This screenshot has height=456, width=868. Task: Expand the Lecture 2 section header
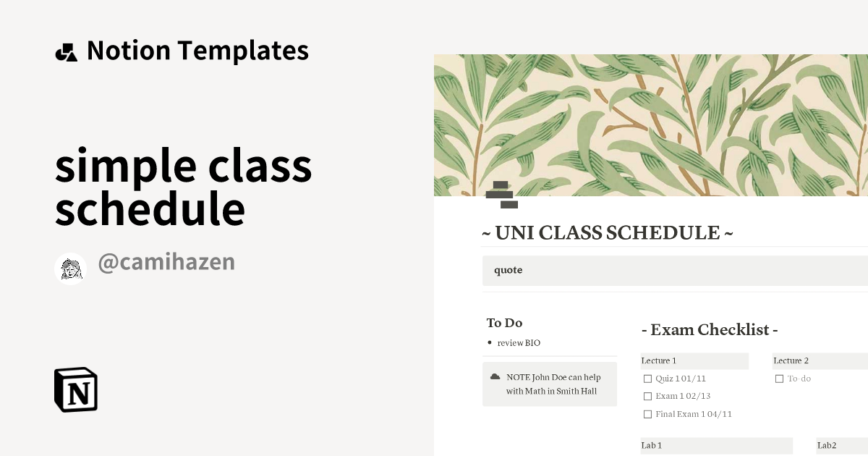coord(790,360)
